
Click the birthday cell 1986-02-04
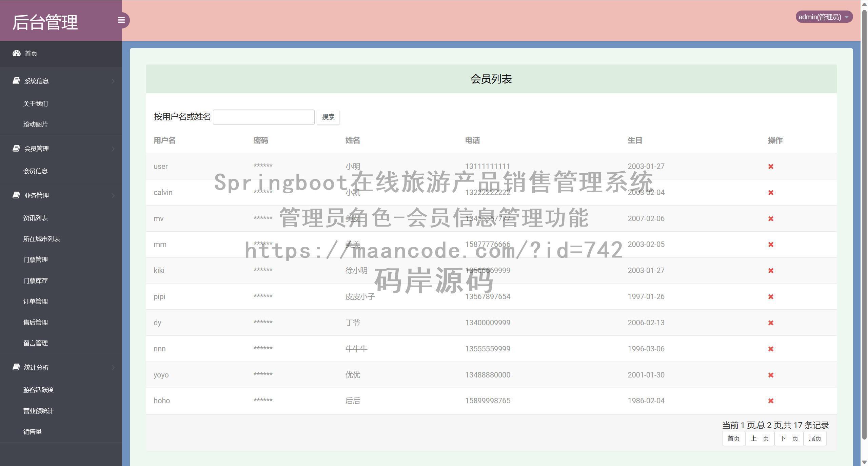click(646, 401)
